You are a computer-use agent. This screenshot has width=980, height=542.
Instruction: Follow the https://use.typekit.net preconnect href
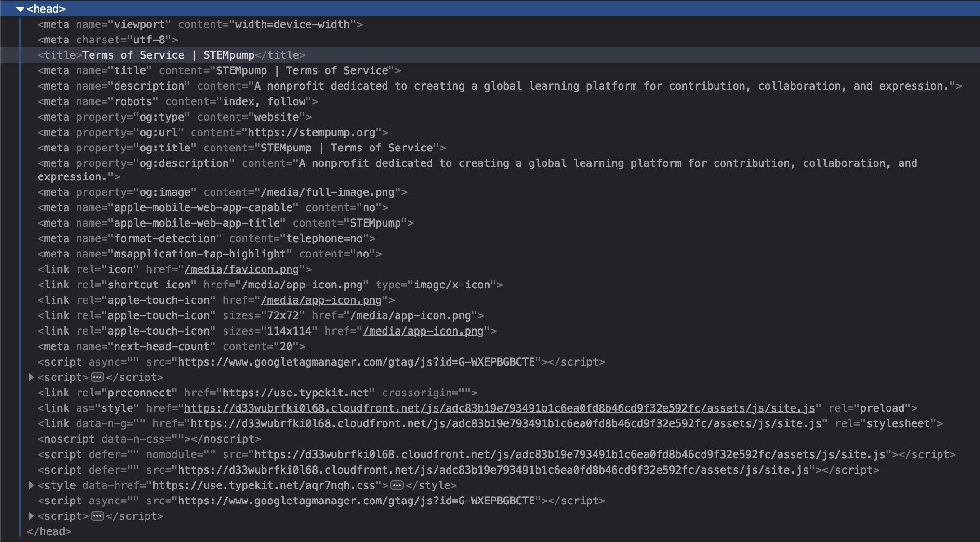pyautogui.click(x=295, y=393)
